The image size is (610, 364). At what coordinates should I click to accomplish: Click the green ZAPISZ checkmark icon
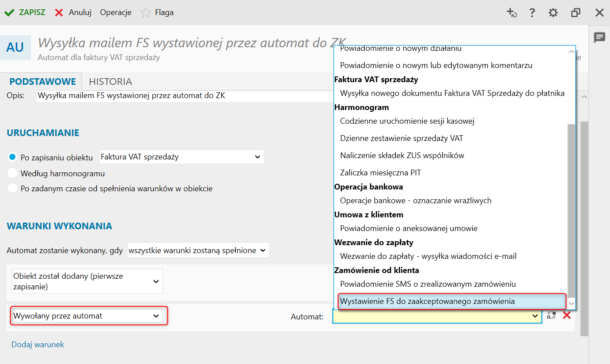(x=9, y=12)
